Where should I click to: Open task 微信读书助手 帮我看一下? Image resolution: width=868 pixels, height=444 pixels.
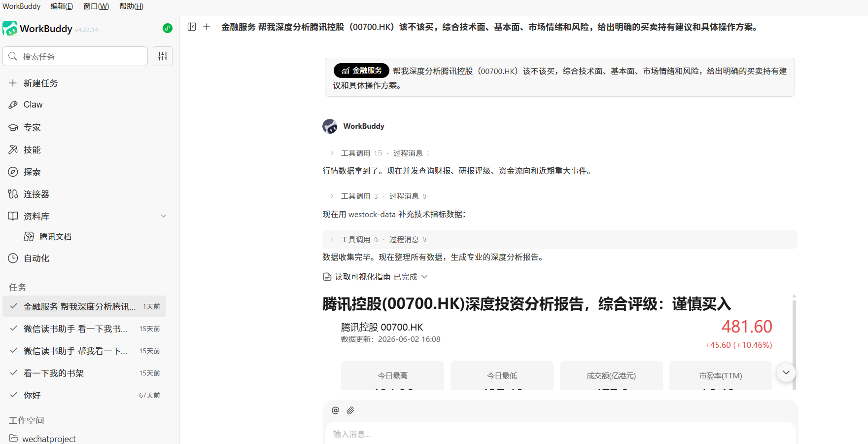pyautogui.click(x=84, y=351)
